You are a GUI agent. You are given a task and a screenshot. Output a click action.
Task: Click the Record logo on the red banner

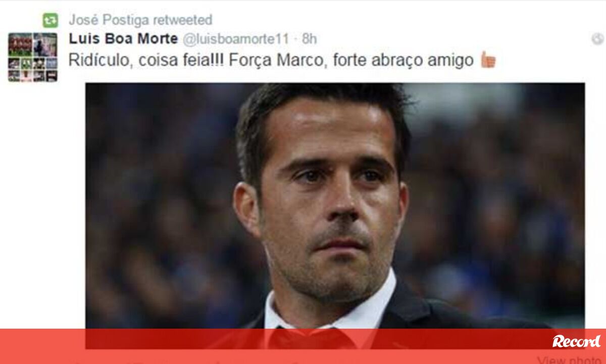point(576,341)
